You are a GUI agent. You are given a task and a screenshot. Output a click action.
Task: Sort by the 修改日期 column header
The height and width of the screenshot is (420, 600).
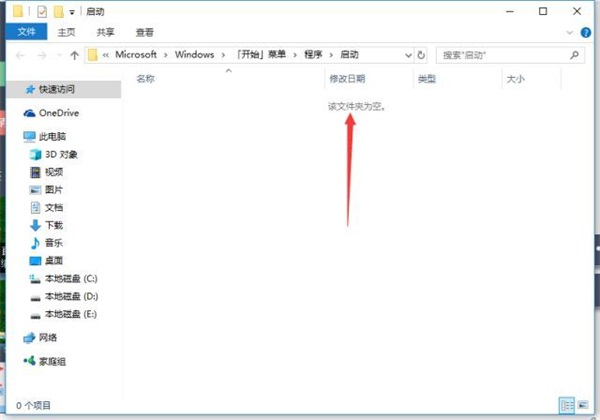pyautogui.click(x=347, y=79)
